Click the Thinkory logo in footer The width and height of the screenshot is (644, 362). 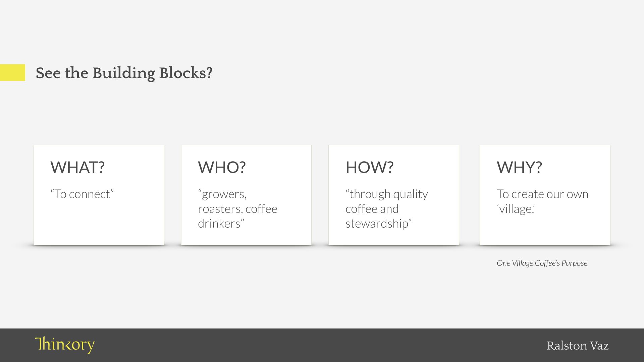[x=65, y=345]
